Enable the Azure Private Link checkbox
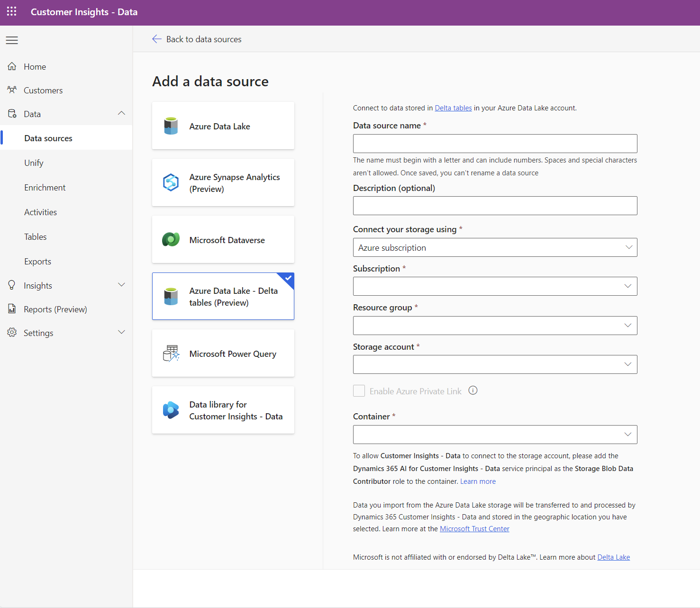Viewport: 700px width, 608px height. (x=359, y=391)
